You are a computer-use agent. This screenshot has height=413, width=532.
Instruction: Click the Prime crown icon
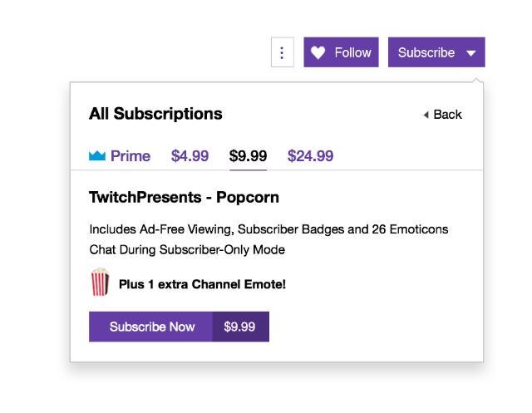point(97,155)
